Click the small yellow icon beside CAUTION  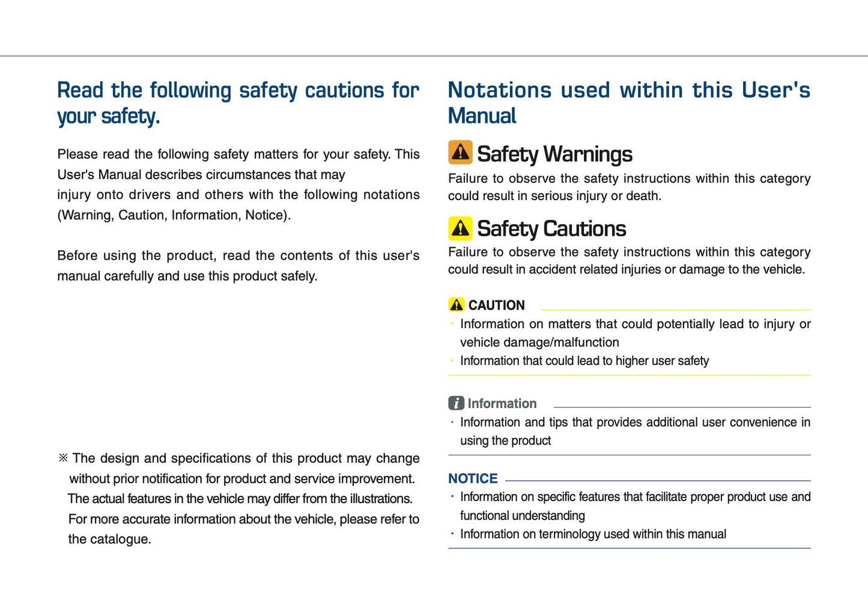click(x=457, y=305)
